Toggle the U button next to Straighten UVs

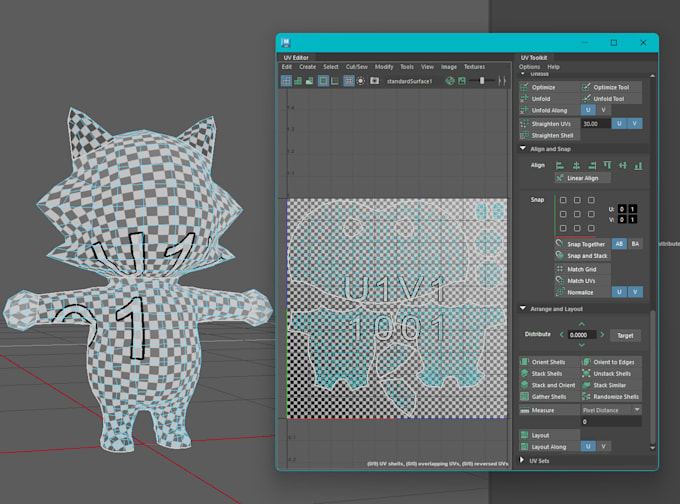(619, 124)
